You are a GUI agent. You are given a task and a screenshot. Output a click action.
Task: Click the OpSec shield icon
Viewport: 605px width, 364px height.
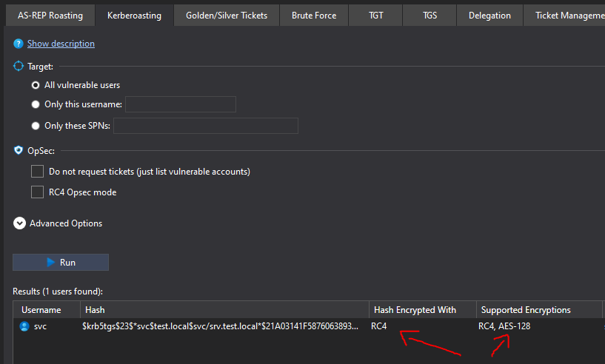19,150
